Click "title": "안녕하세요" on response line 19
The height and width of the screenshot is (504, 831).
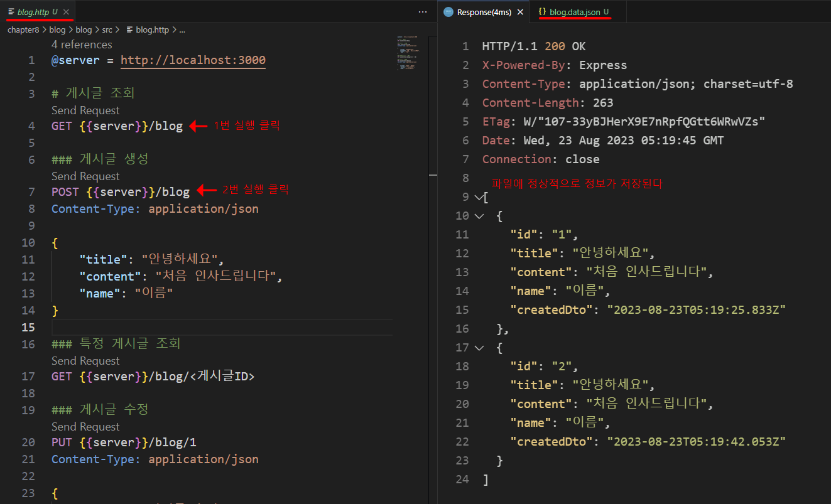(x=582, y=385)
